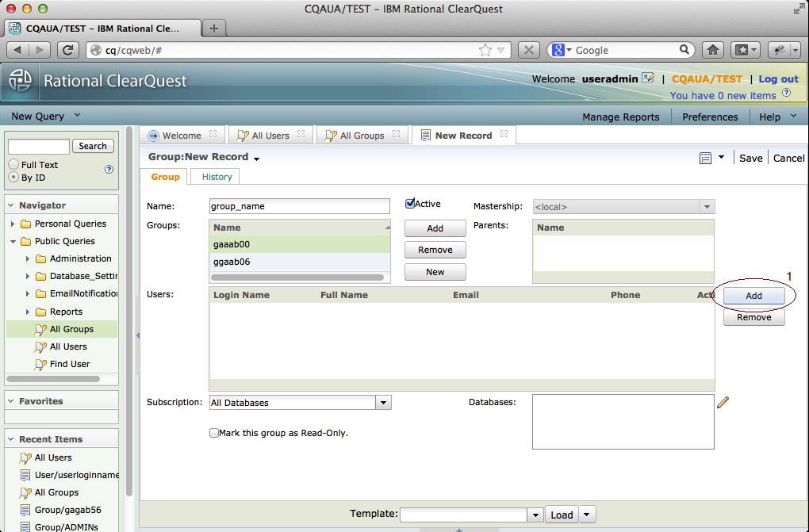
Task: Close the All Groups tab
Action: [x=397, y=134]
